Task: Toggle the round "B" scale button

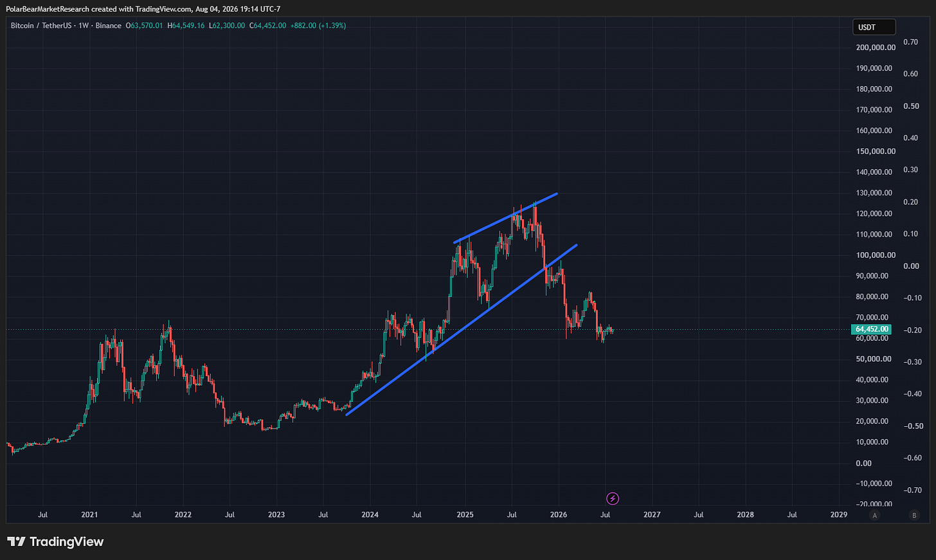Action: (x=914, y=515)
